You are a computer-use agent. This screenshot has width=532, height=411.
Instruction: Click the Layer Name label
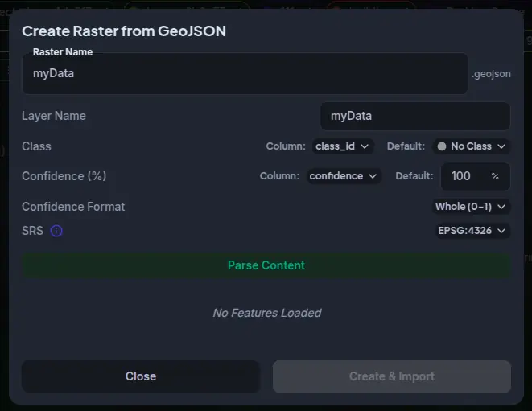(54, 116)
